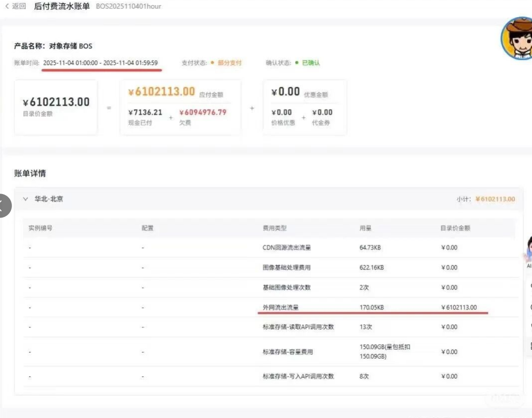This screenshot has height=418, width=532.
Task: Click the 账单详情 section heading
Action: (x=30, y=173)
